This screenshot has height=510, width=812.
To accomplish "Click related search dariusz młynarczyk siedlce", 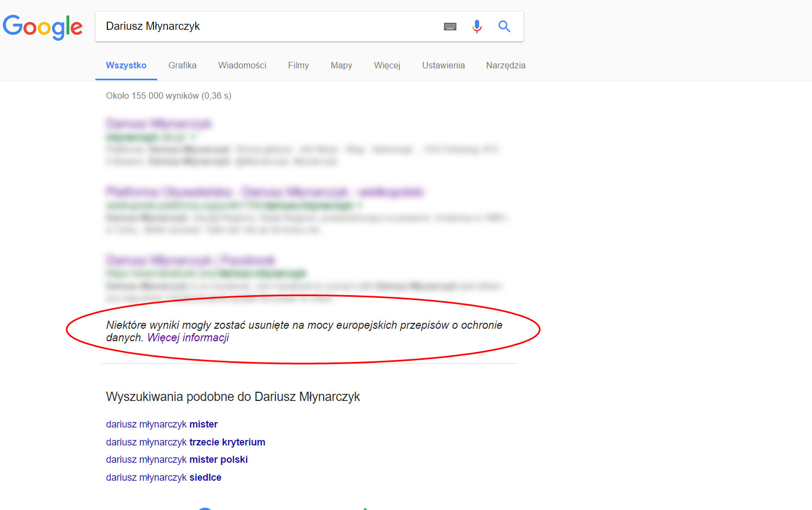I will pos(164,477).
